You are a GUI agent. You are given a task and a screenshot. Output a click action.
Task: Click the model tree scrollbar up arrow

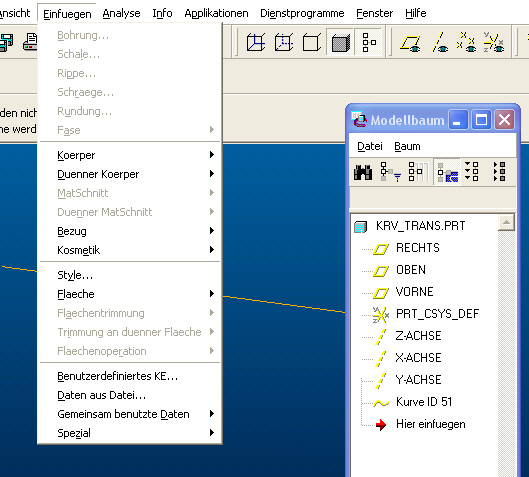pos(506,222)
